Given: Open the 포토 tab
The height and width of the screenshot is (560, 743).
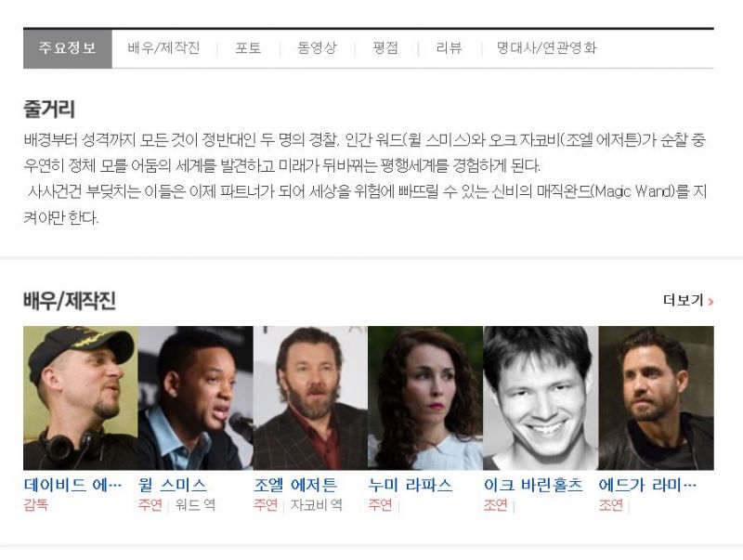Looking at the screenshot, I should (248, 48).
